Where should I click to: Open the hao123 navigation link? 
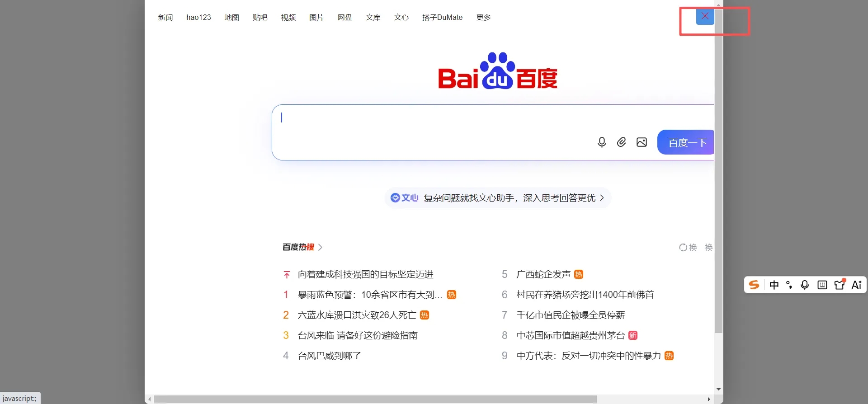199,17
